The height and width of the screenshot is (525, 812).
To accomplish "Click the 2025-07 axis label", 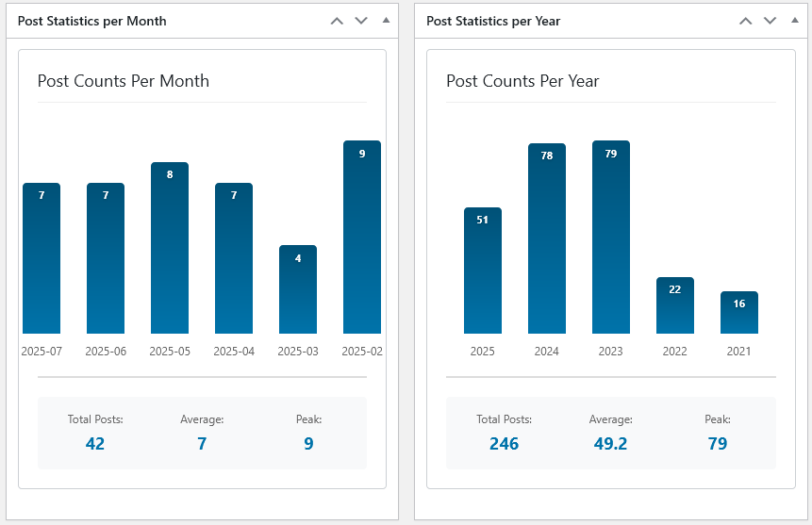I will (41, 351).
